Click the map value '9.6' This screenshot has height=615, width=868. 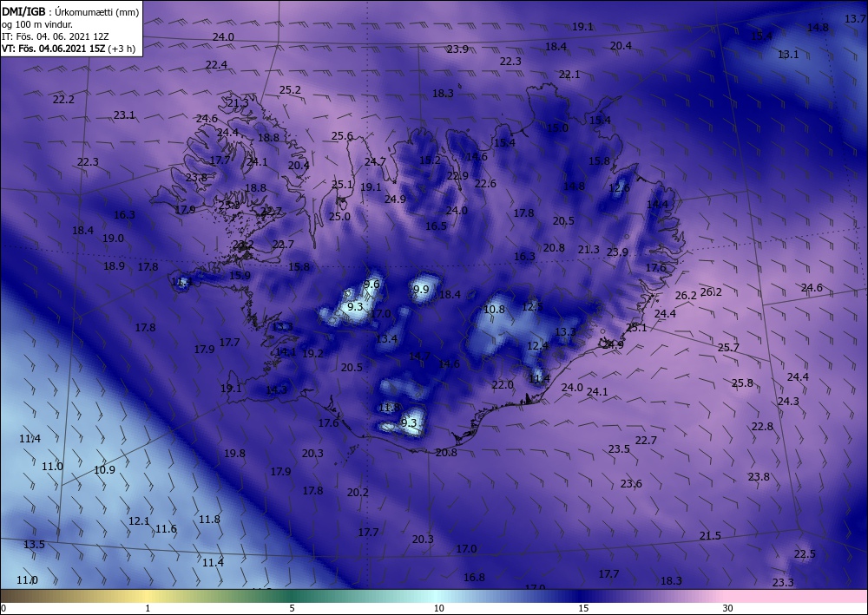372,285
